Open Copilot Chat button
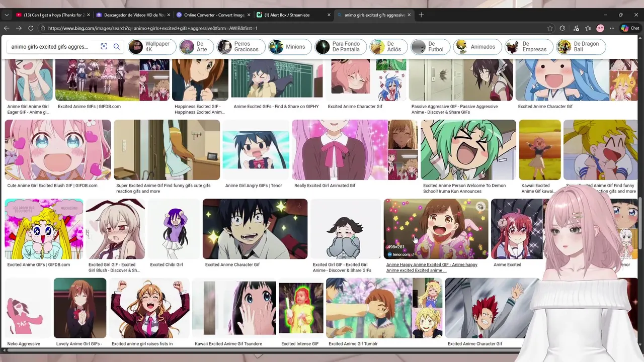Viewport: 644px width, 362px height. (x=630, y=28)
